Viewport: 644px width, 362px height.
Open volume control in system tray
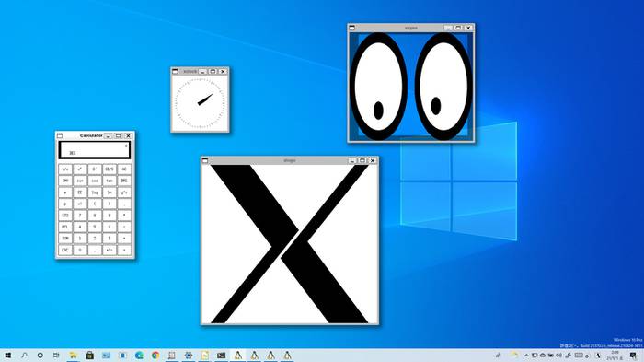pos(558,356)
